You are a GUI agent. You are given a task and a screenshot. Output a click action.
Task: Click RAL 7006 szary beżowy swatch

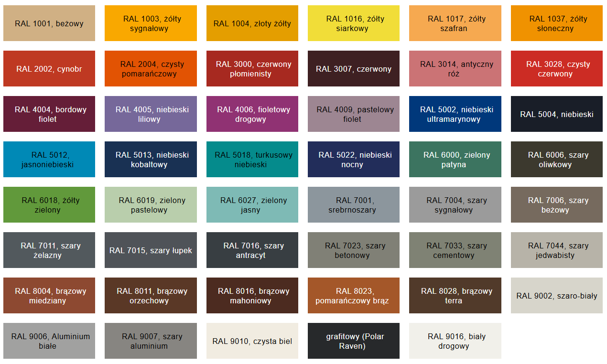(x=557, y=205)
